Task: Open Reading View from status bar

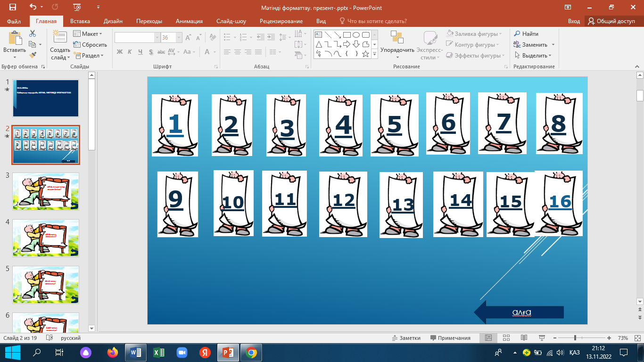Action: pyautogui.click(x=524, y=338)
